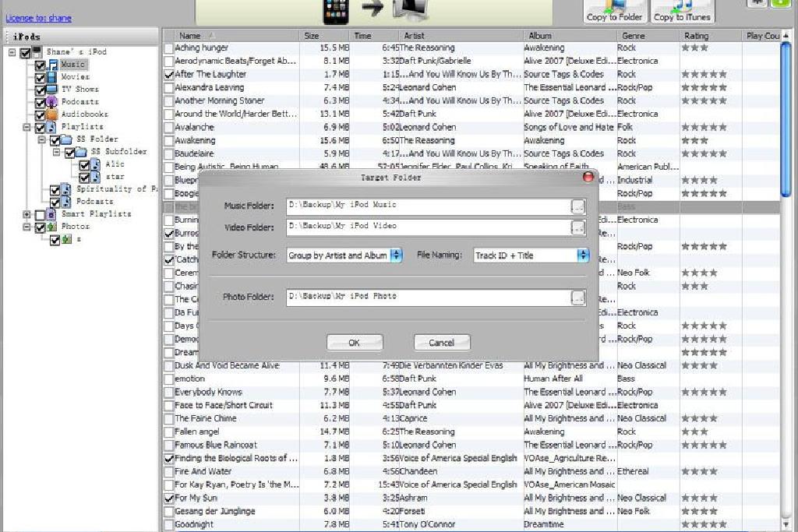
Task: Open the File Naming dropdown
Action: pyautogui.click(x=583, y=255)
